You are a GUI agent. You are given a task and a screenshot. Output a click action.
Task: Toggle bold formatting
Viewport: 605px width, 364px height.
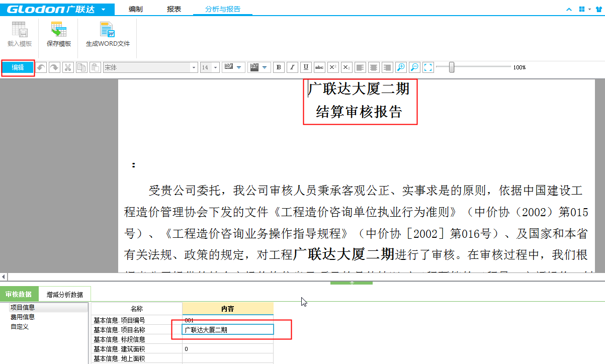click(x=279, y=67)
